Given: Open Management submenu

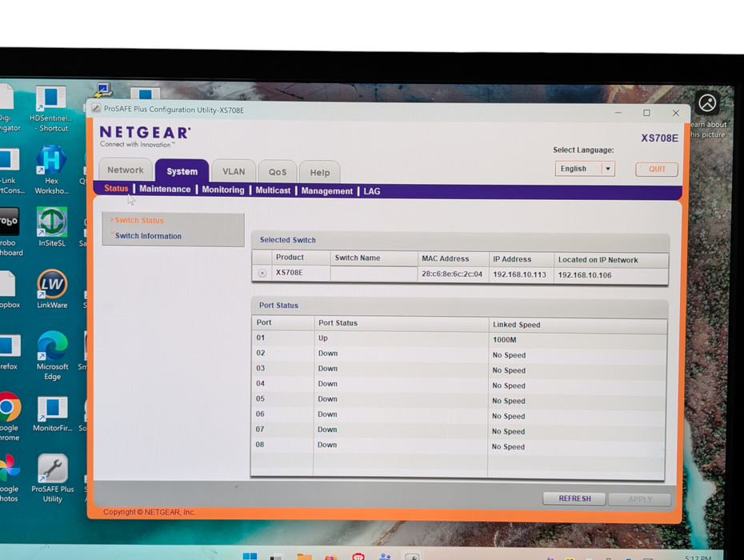Looking at the screenshot, I should [x=327, y=190].
